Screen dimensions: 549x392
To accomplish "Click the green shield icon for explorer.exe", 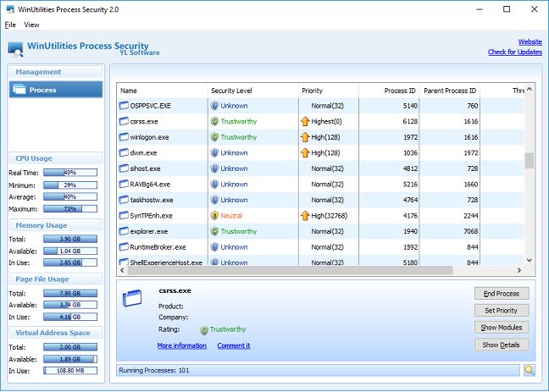I will pos(214,231).
